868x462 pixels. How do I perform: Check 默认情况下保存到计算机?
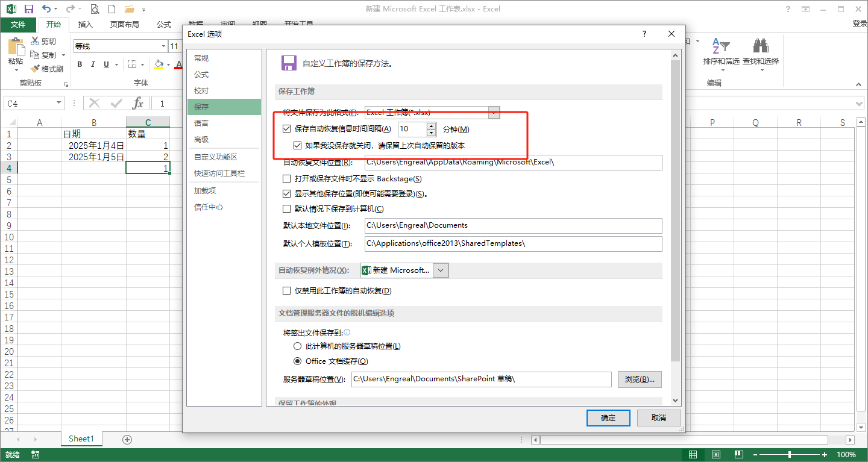tap(287, 209)
